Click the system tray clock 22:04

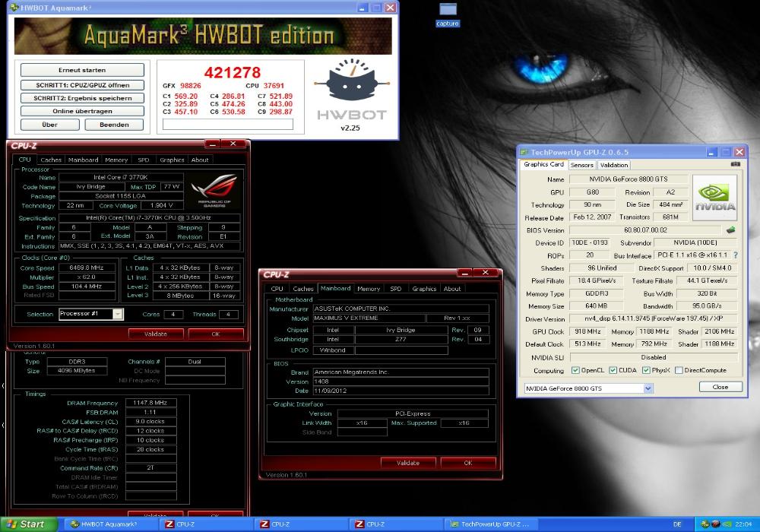[743, 524]
